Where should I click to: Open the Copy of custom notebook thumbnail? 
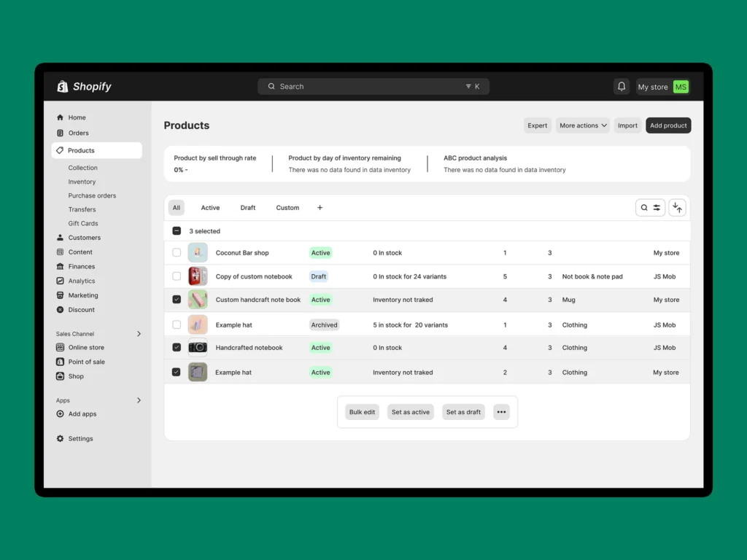coord(198,276)
